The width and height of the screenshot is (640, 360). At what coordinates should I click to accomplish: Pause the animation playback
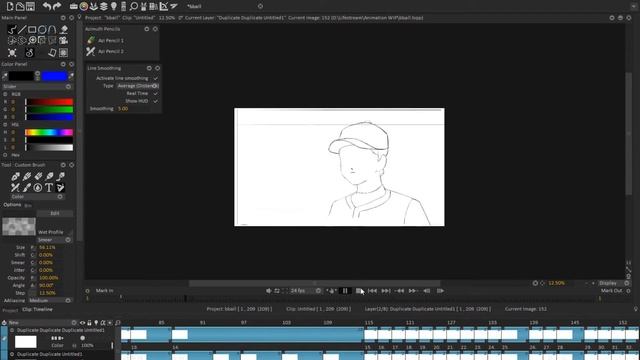(345, 291)
